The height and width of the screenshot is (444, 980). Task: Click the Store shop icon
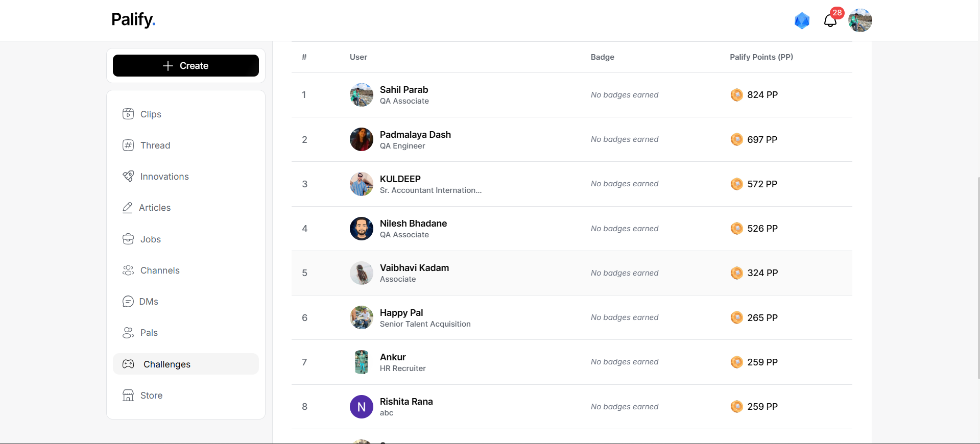click(128, 396)
